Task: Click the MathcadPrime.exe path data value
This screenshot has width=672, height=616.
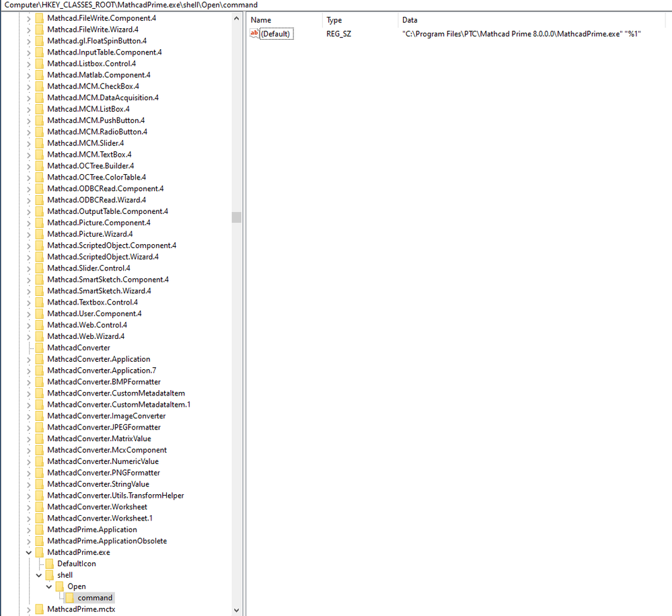Action: [x=521, y=34]
